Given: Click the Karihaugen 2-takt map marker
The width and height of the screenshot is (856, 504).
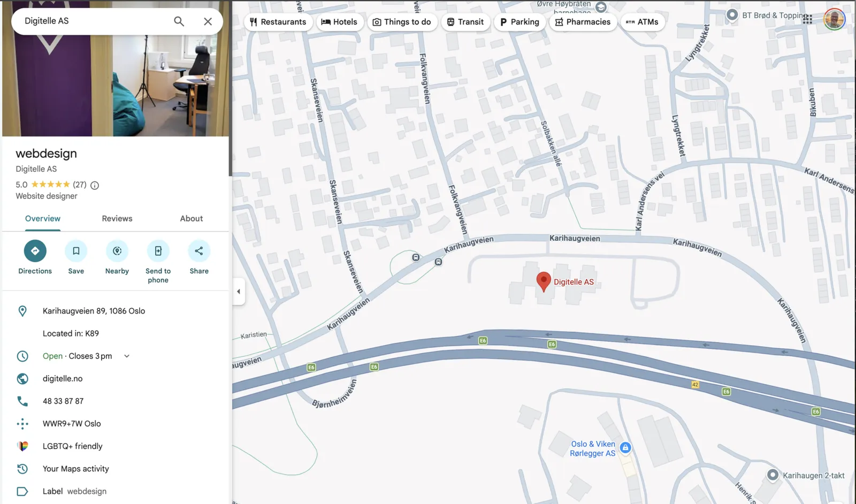Looking at the screenshot, I should (x=773, y=475).
